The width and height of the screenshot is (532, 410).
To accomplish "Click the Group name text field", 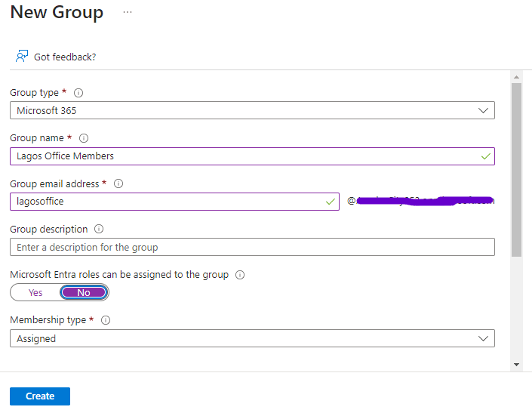I will point(241,156).
